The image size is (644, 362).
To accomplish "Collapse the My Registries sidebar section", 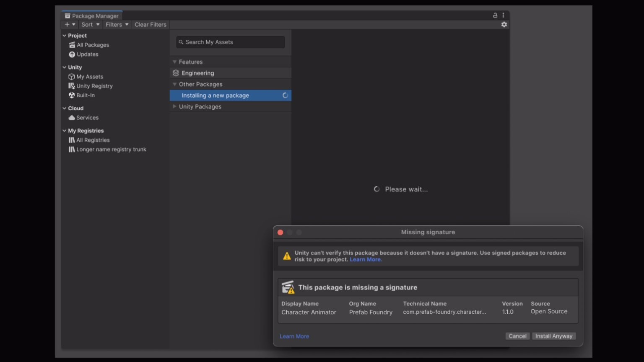I will click(x=65, y=131).
